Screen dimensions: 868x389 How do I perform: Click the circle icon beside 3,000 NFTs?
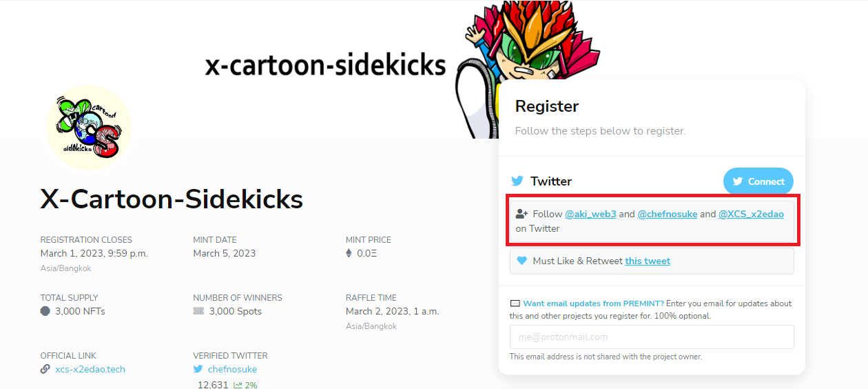(x=45, y=311)
